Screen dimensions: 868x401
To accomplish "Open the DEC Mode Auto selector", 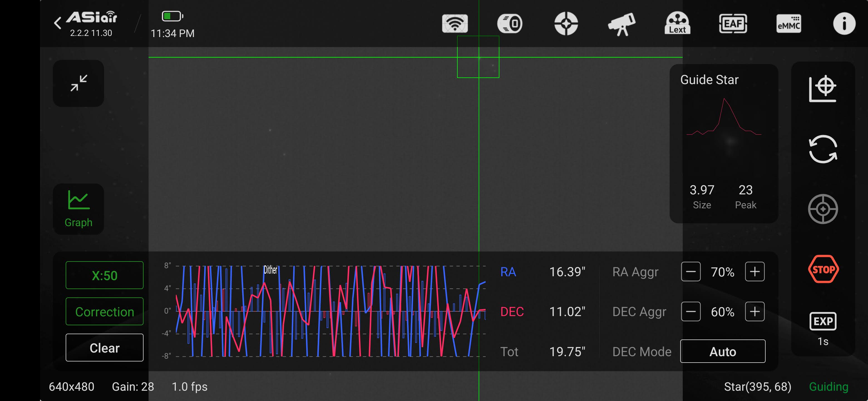I will (723, 351).
